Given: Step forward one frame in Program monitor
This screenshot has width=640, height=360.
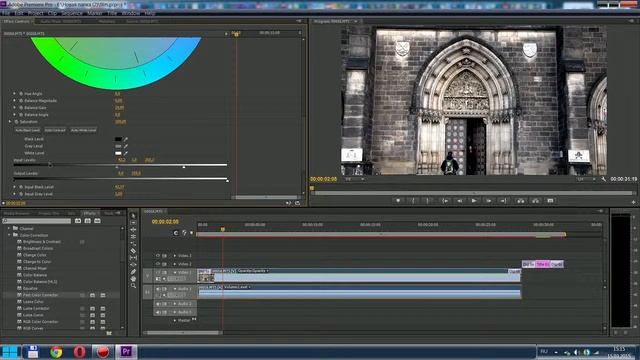Looking at the screenshot, I should [489, 200].
